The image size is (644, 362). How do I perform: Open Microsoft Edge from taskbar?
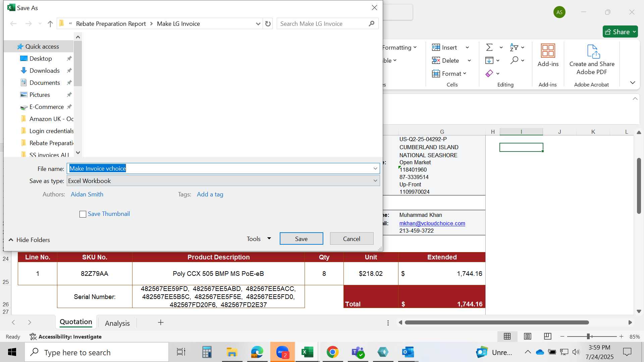(257, 352)
